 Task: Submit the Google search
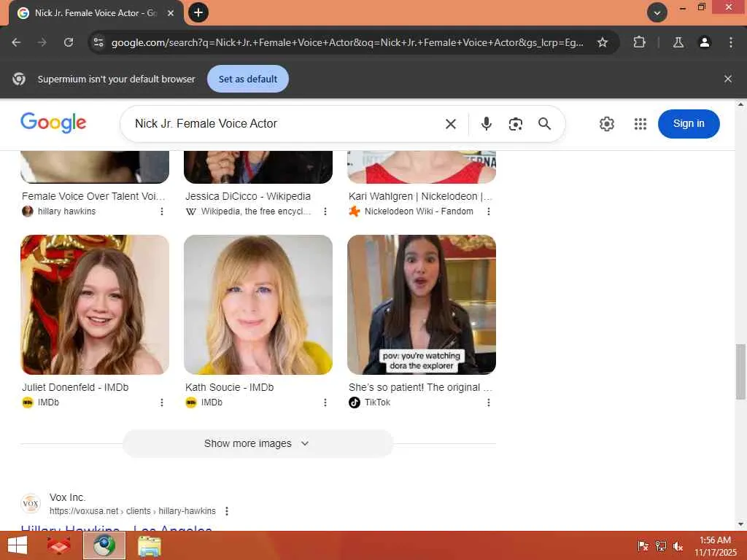pyautogui.click(x=544, y=124)
